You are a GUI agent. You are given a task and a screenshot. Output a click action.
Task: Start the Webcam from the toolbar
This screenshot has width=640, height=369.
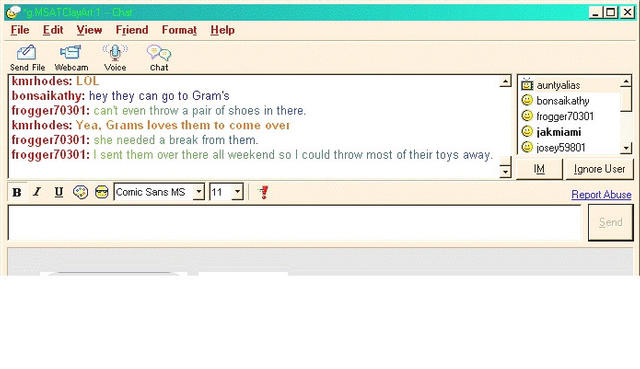70,53
